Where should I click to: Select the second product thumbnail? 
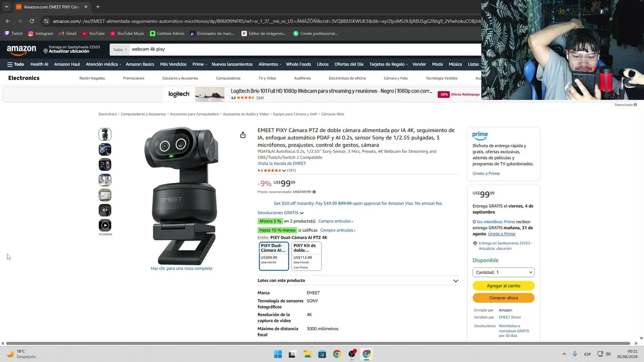click(105, 149)
